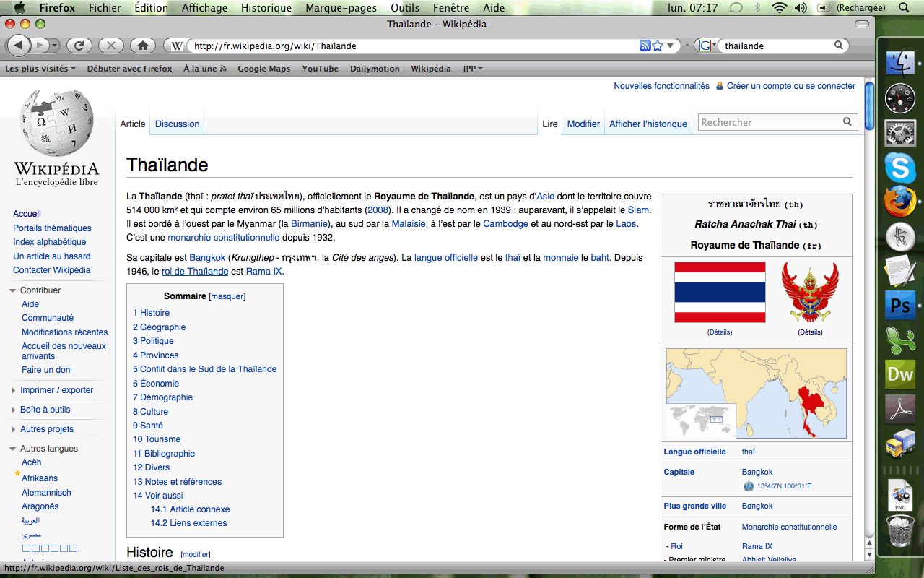Click the forward arrow navigation button
This screenshot has width=924, height=578.
(x=40, y=46)
